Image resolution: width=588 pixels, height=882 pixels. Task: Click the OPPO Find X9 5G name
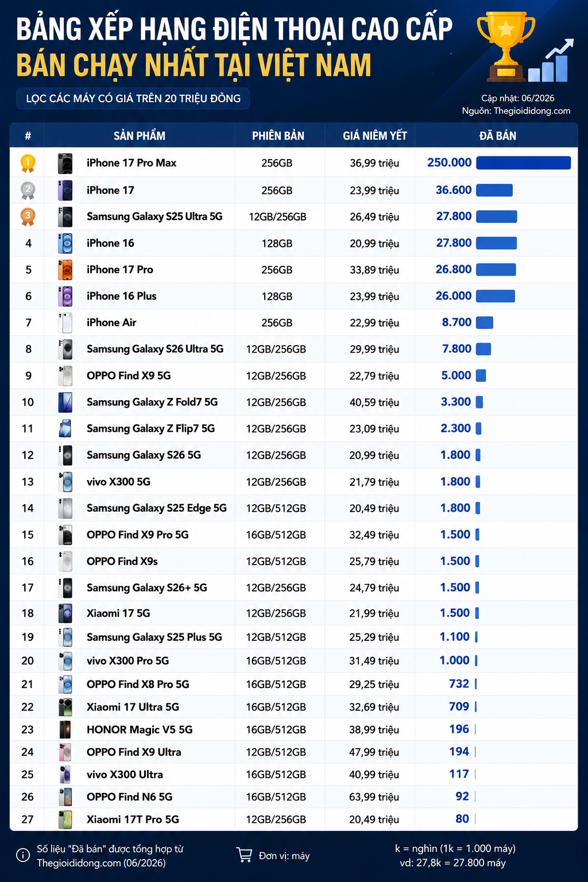pos(129,376)
